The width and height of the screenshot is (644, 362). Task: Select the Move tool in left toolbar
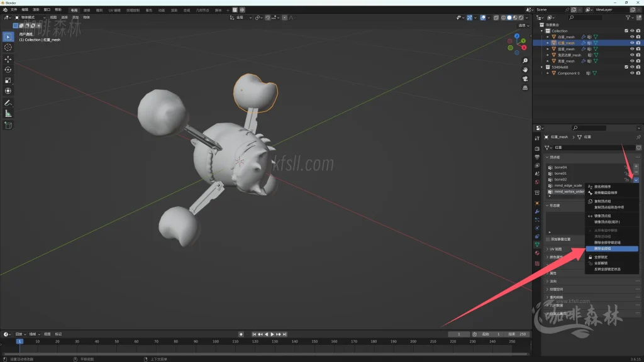8,58
